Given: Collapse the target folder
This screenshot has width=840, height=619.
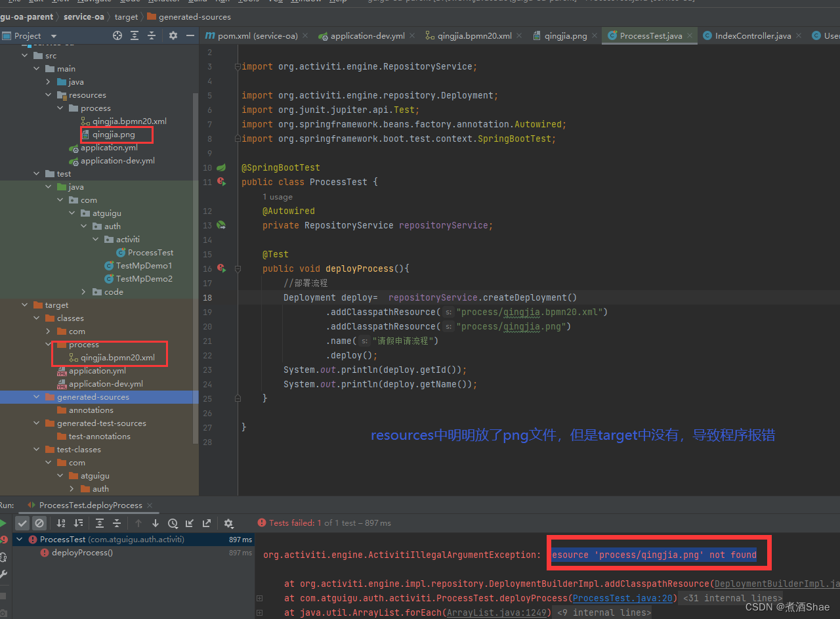Looking at the screenshot, I should (x=25, y=305).
